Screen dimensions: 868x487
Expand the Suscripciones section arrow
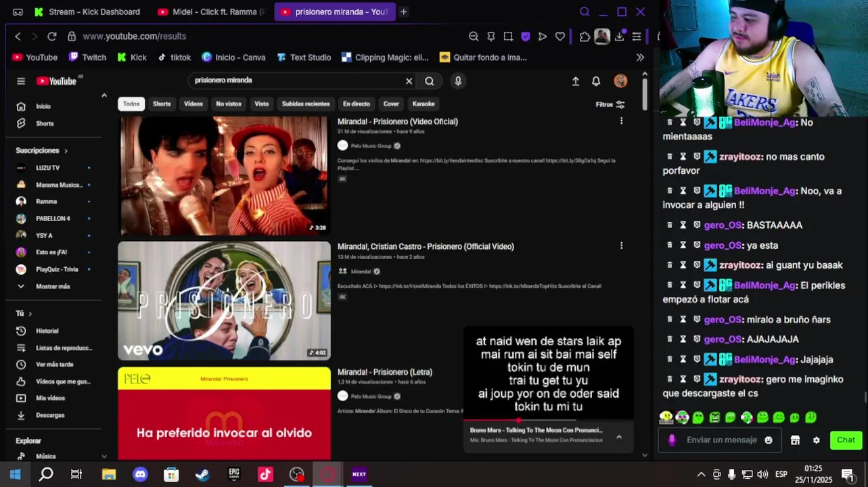(x=66, y=151)
